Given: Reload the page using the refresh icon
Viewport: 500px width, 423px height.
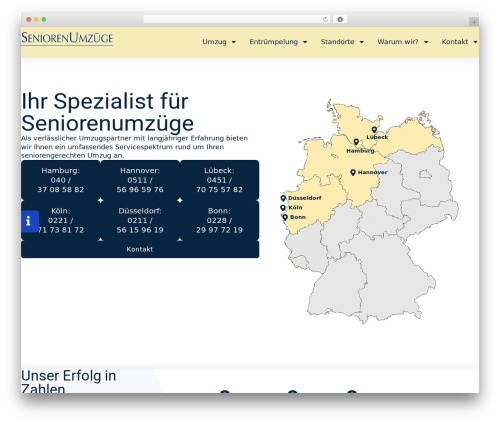Looking at the screenshot, I should click(325, 19).
